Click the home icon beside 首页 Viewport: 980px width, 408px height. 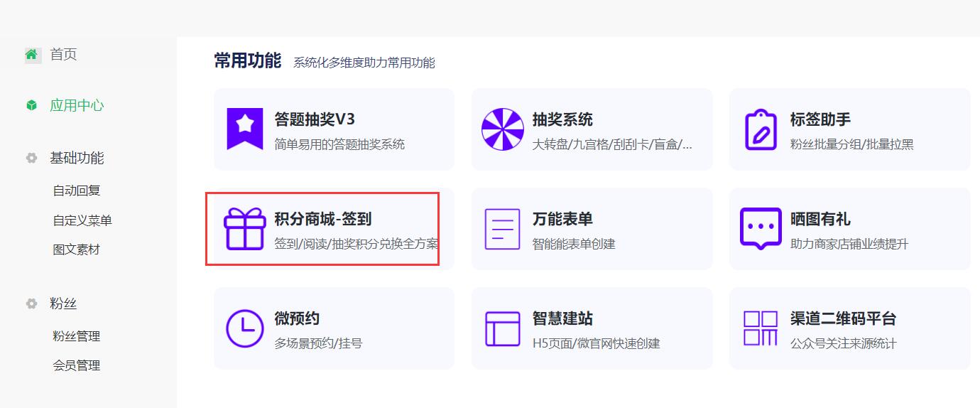pos(31,54)
